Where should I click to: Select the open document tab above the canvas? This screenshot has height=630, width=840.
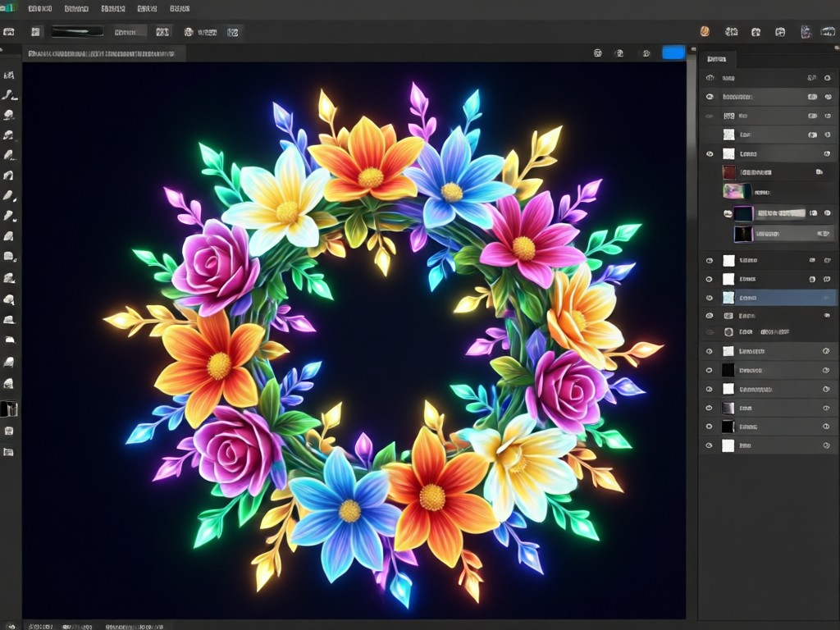[103, 53]
